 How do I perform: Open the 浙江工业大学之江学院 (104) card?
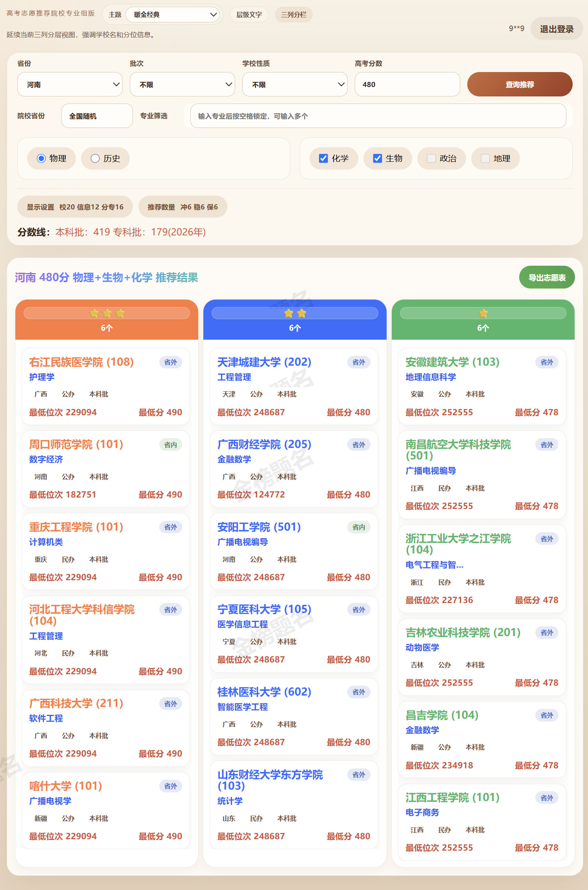click(482, 569)
